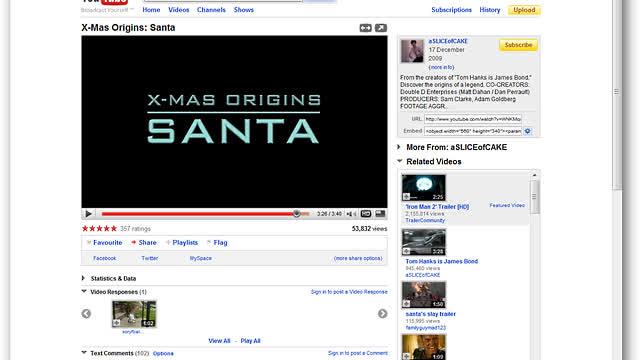The height and width of the screenshot is (360, 640).
Task: Play the X-Mas Origins video
Action: pos(88,213)
